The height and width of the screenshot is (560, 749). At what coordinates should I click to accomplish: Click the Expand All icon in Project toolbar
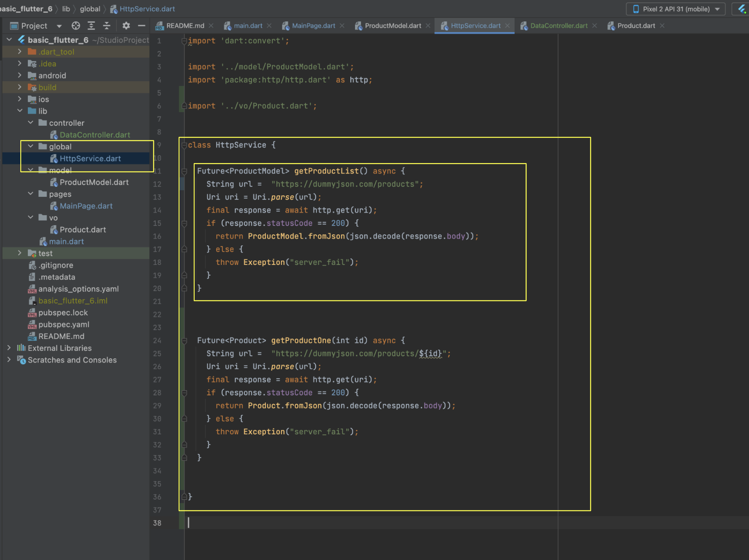point(91,26)
